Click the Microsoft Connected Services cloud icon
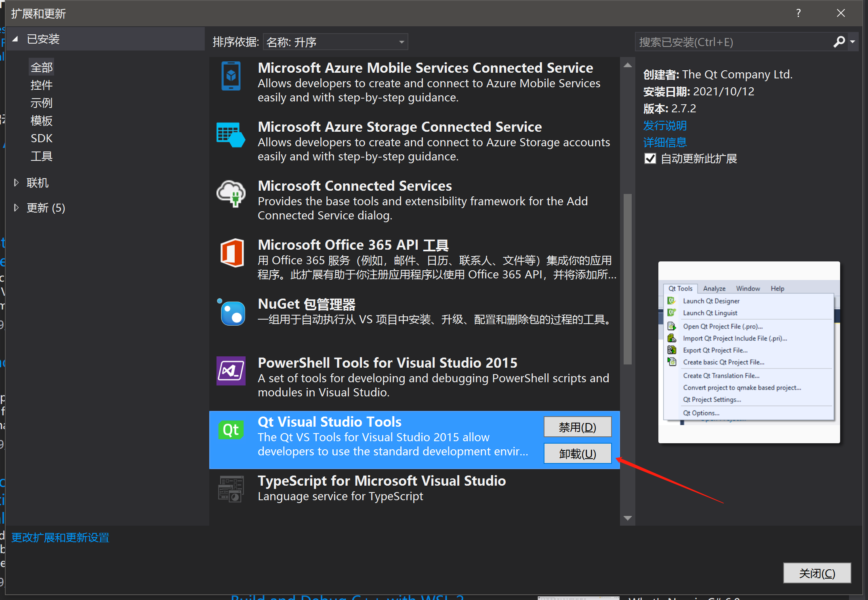The image size is (868, 600). click(231, 194)
